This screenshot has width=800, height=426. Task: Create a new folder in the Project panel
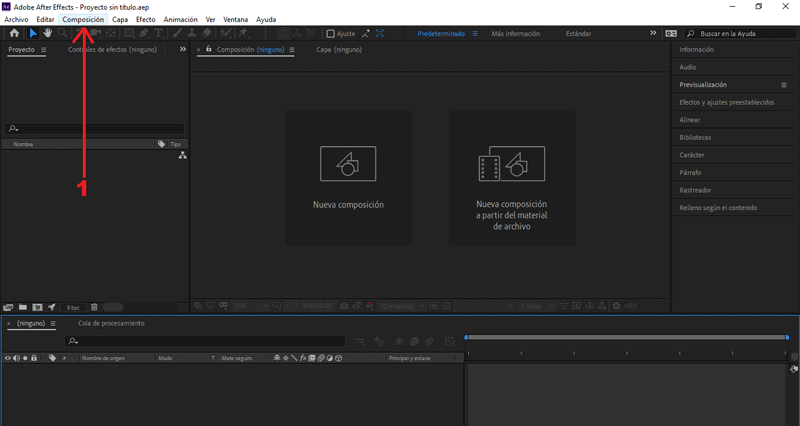[x=23, y=307]
